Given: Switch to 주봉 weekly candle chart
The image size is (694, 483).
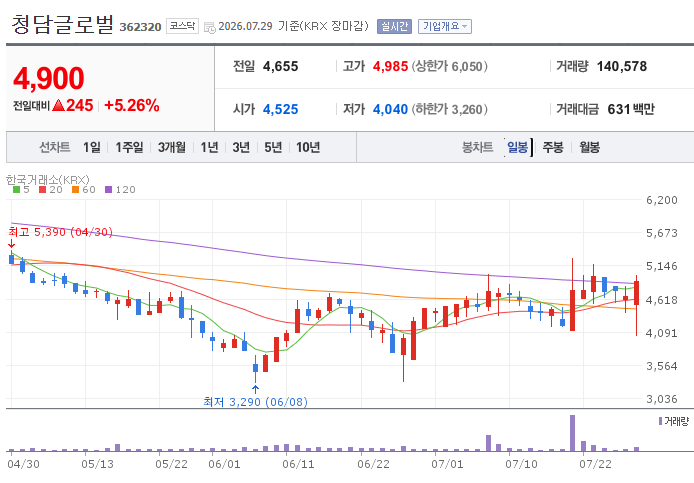Looking at the screenshot, I should point(553,147).
